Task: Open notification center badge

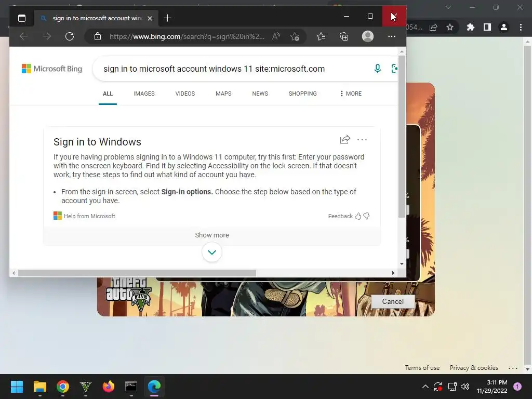Action: tap(517, 387)
